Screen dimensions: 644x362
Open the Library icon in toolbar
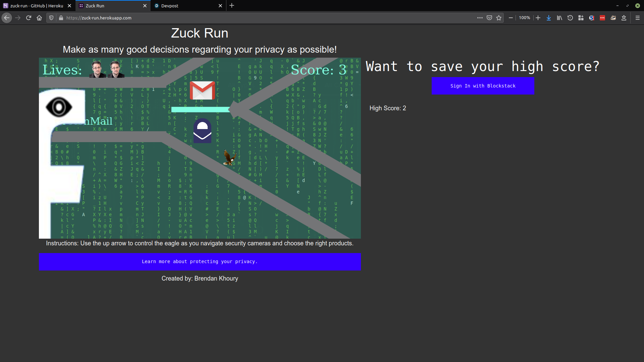559,18
